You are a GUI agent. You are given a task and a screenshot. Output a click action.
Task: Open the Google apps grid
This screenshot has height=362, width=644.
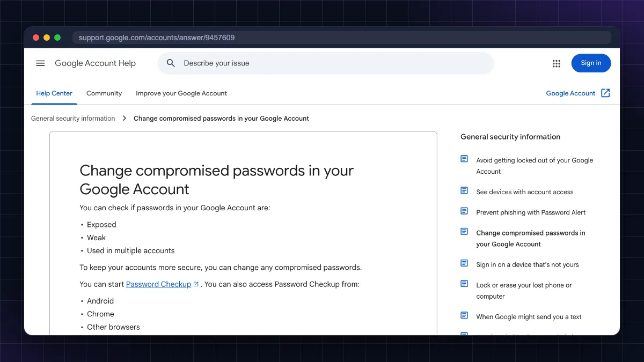click(x=557, y=63)
